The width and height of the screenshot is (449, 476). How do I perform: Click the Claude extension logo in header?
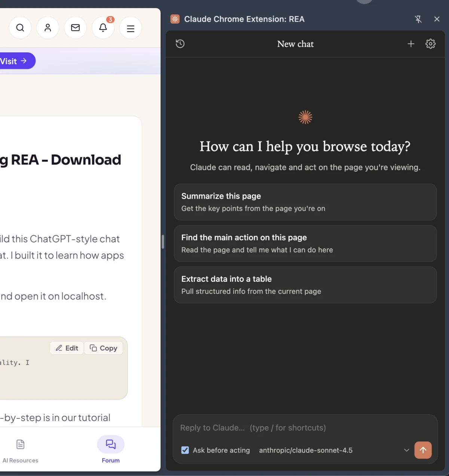175,19
